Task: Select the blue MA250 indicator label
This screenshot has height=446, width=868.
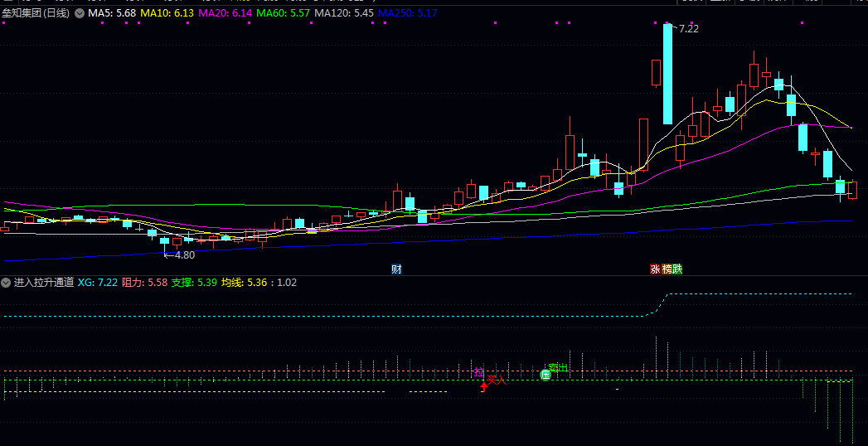Action: click(x=406, y=13)
